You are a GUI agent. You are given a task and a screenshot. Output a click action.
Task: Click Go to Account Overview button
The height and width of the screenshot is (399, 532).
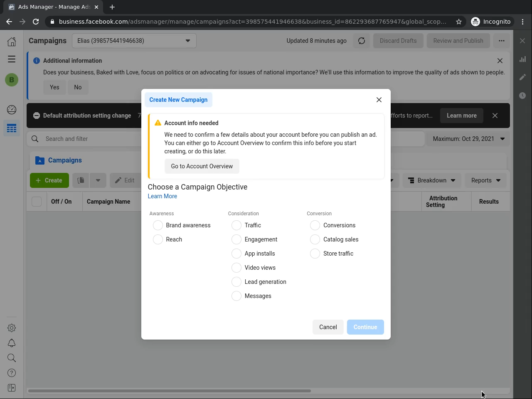pos(202,166)
